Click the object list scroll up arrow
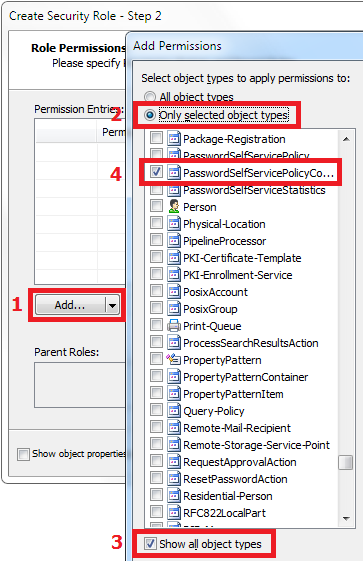This screenshot has width=363, height=561. (x=346, y=139)
